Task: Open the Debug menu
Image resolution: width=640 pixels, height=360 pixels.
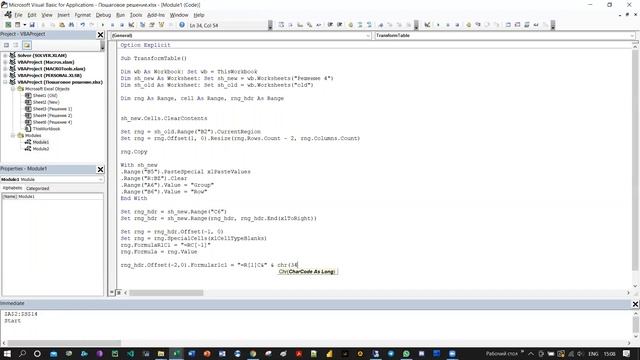Action: pos(103,15)
